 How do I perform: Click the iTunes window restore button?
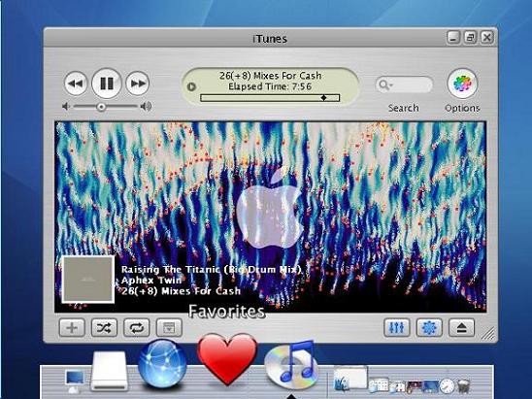click(x=470, y=37)
